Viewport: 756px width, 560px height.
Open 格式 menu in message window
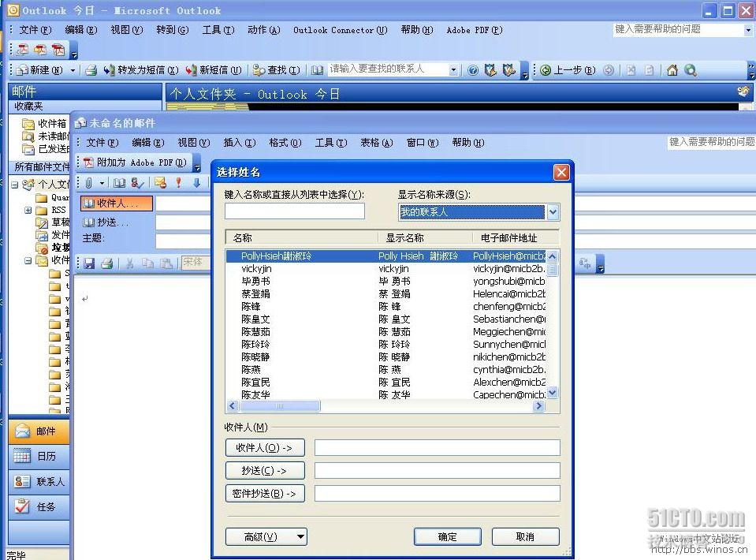point(285,143)
